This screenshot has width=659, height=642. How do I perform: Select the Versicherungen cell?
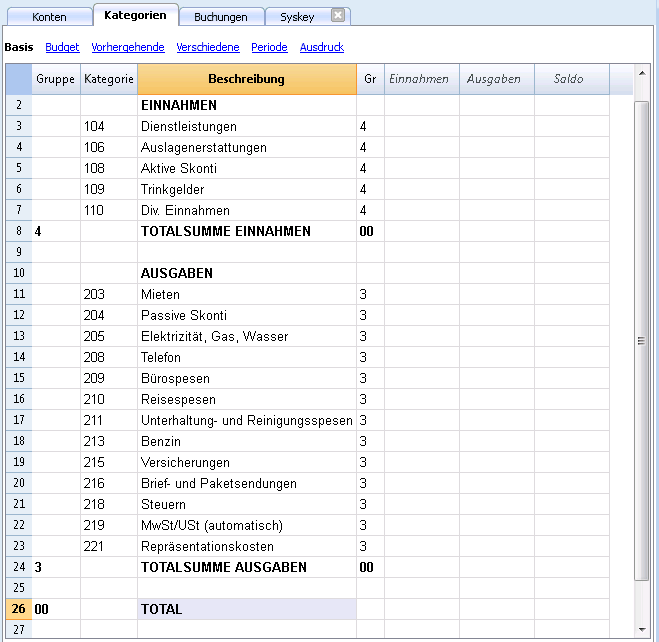coord(247,462)
